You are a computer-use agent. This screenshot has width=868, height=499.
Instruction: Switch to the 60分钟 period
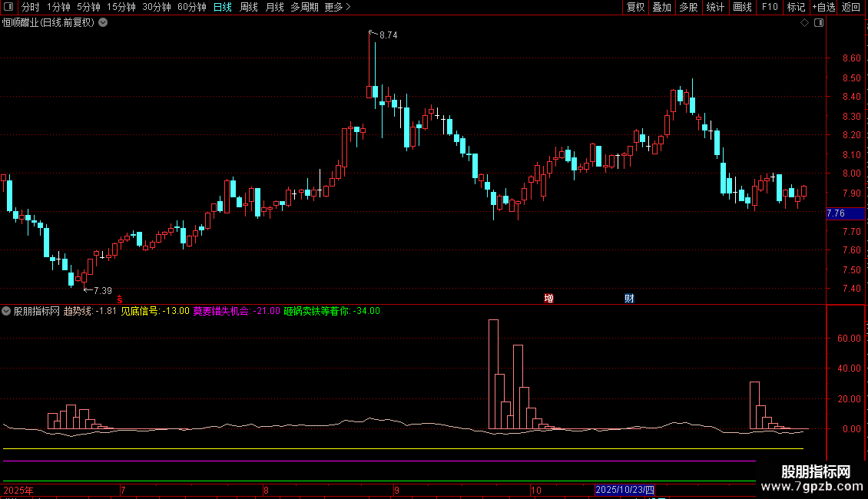[192, 7]
